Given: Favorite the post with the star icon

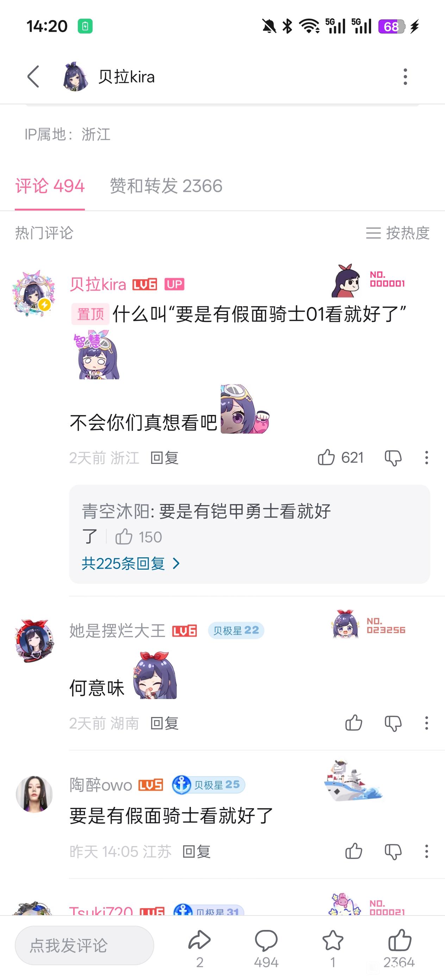Looking at the screenshot, I should tap(332, 940).
